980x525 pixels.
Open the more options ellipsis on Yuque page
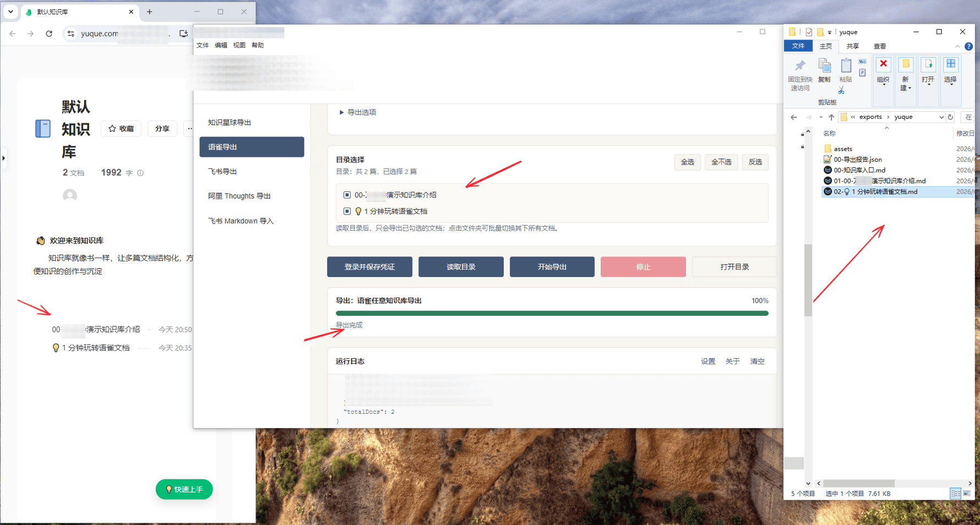coord(190,129)
